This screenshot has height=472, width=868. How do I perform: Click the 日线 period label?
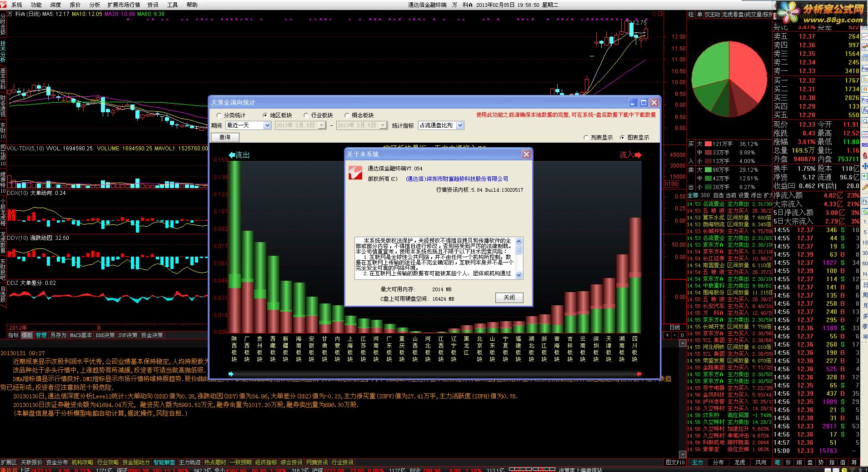[x=675, y=327]
